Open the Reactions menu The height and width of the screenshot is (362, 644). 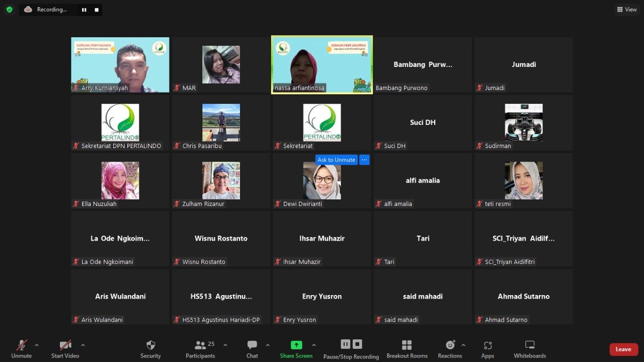[450, 349]
